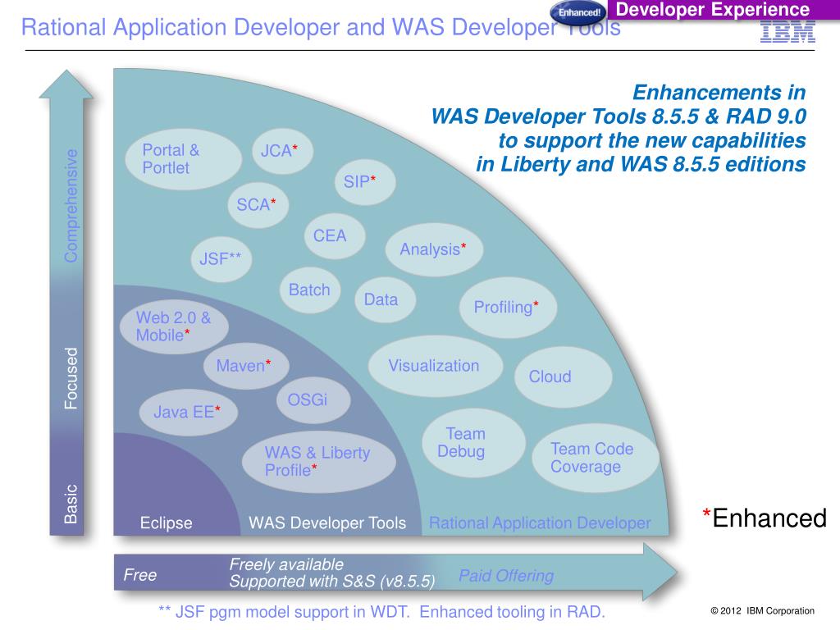Click the Web 2.0 & Mobile bubble
This screenshot has height=630, width=840.
174,326
